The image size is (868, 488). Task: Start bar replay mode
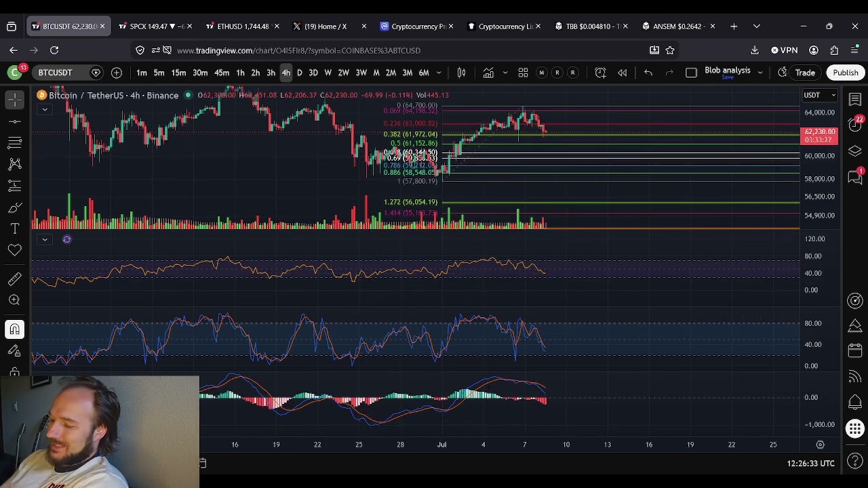pos(622,73)
